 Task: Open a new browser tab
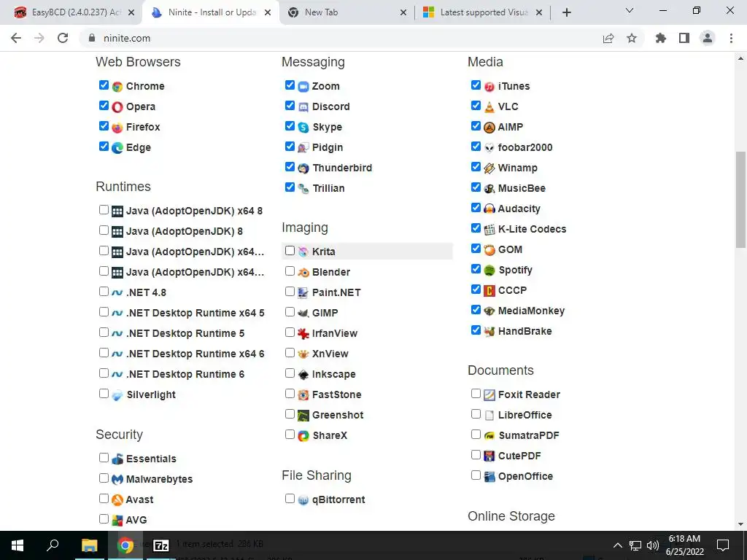coord(566,12)
